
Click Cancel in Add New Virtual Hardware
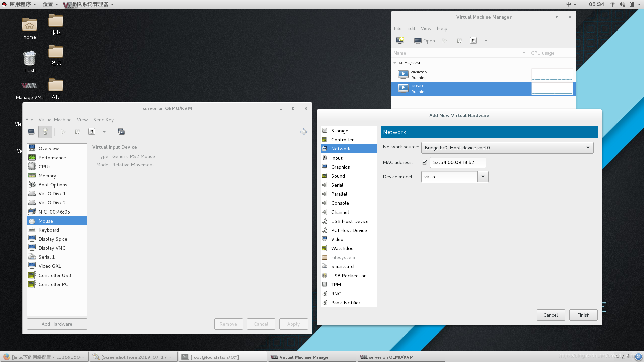click(550, 315)
